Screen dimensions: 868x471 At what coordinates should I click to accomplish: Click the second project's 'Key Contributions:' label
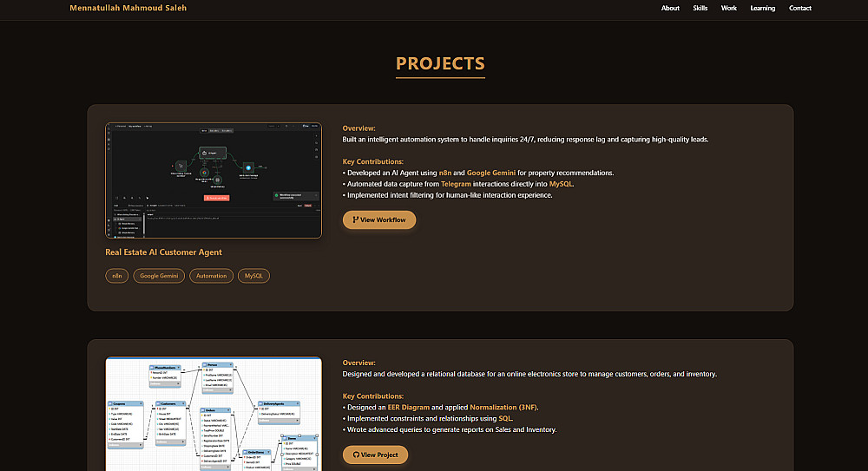click(x=373, y=396)
